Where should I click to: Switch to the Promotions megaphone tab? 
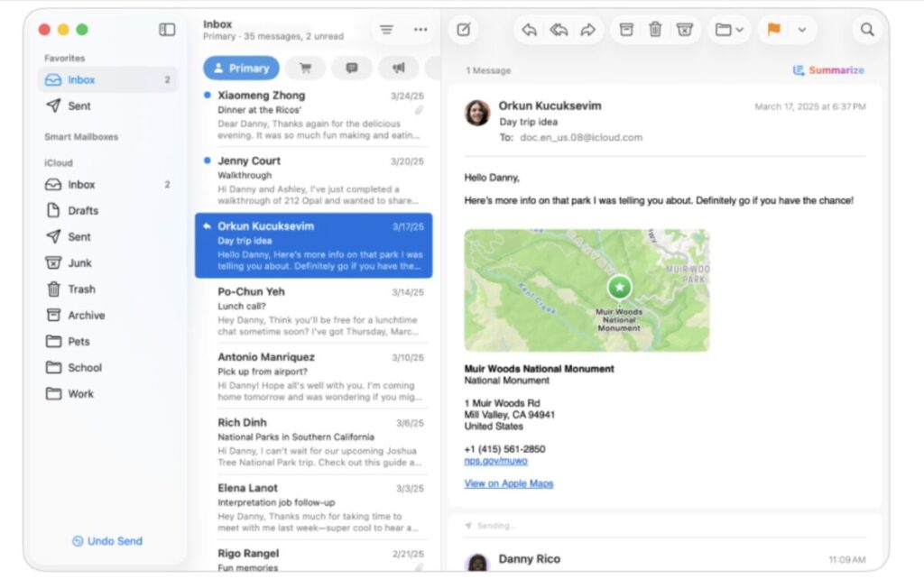(398, 69)
